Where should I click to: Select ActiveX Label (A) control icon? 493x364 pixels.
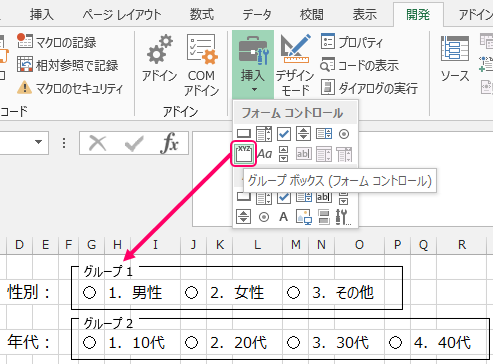point(283,217)
